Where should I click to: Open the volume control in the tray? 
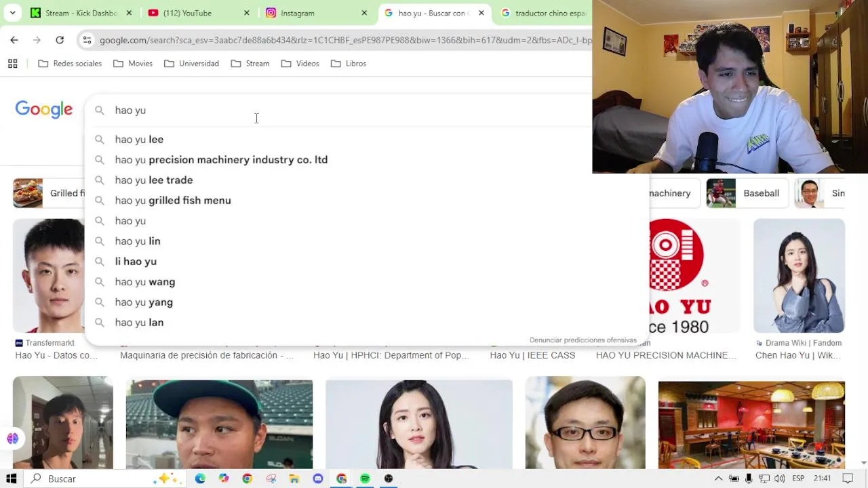click(780, 479)
